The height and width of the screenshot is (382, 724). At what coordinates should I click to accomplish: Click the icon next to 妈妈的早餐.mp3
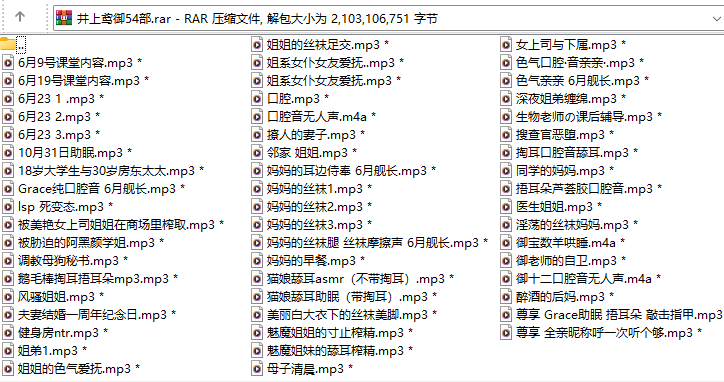(257, 261)
